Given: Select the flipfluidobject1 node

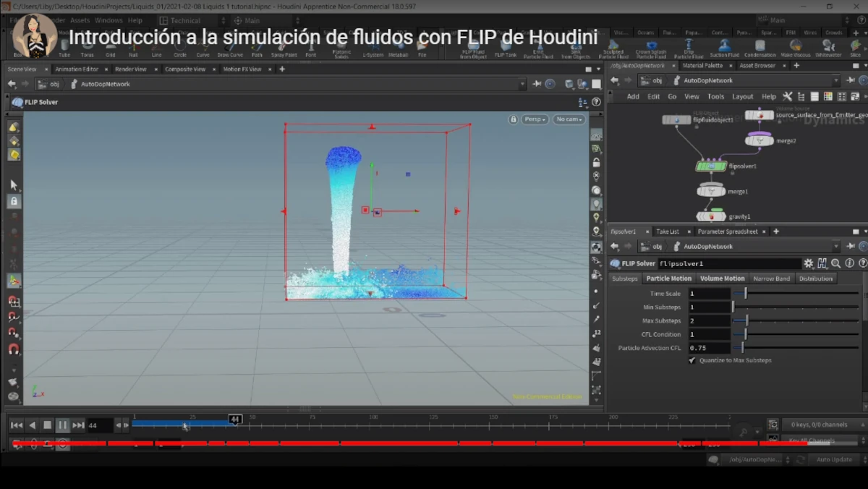Looking at the screenshot, I should point(677,119).
